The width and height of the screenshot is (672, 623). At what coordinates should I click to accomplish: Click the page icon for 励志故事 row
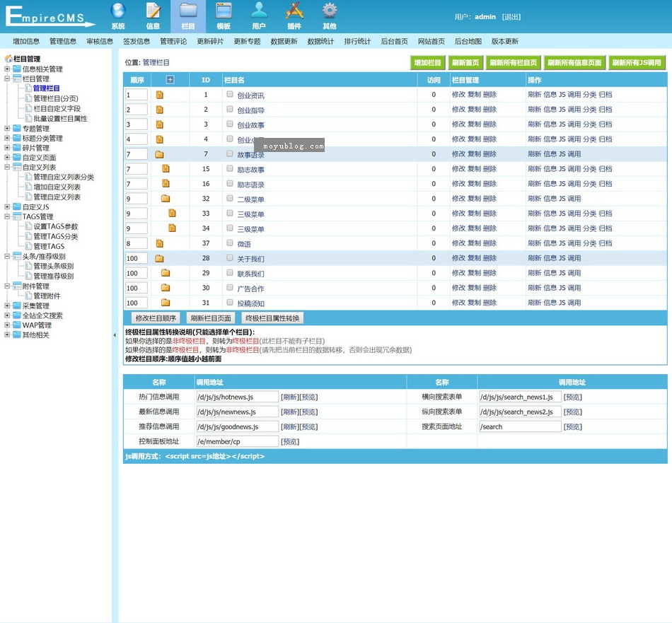pos(166,169)
